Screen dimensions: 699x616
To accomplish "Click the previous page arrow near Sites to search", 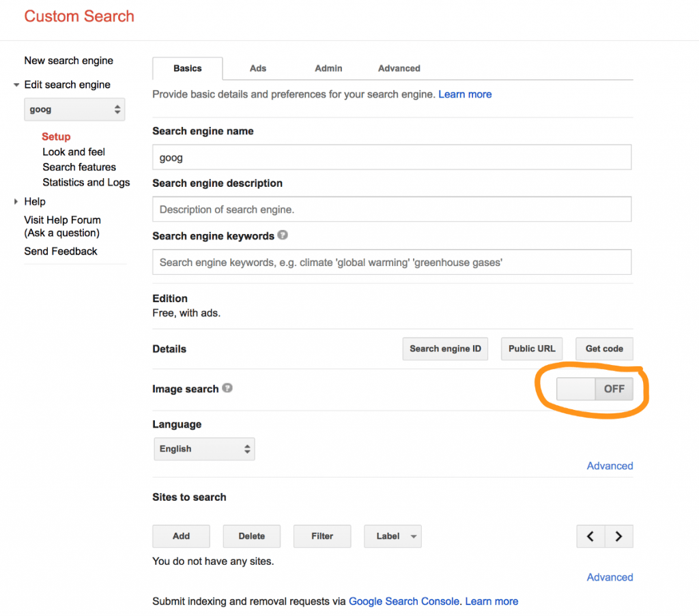I will click(590, 536).
